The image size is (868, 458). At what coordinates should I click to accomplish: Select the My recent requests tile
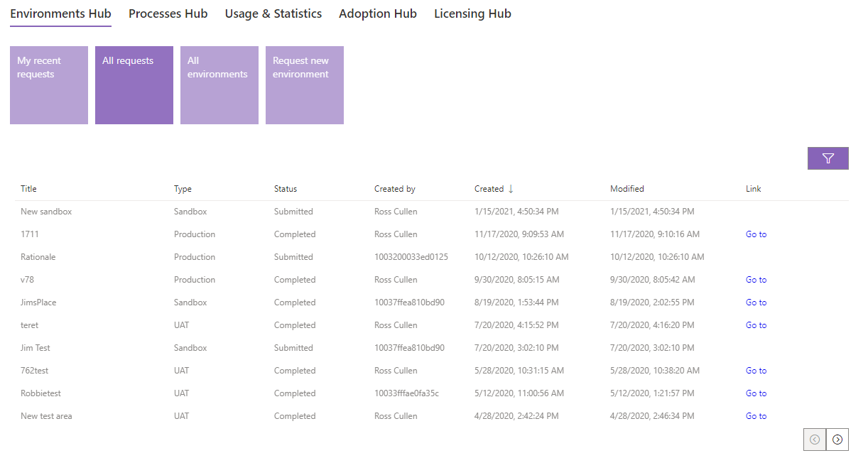(x=49, y=85)
